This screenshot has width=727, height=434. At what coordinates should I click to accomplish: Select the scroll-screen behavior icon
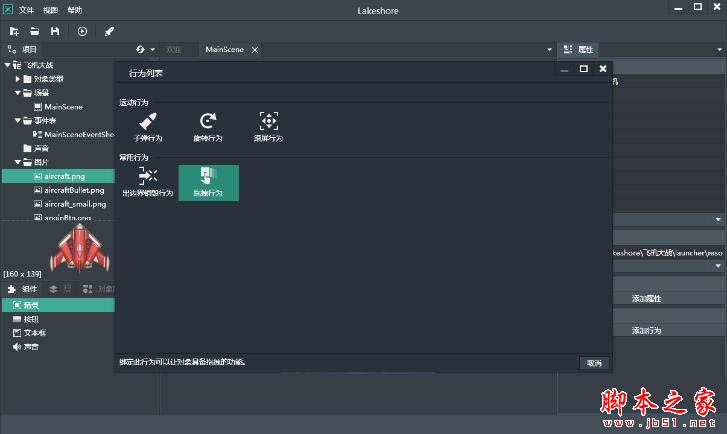pyautogui.click(x=268, y=127)
